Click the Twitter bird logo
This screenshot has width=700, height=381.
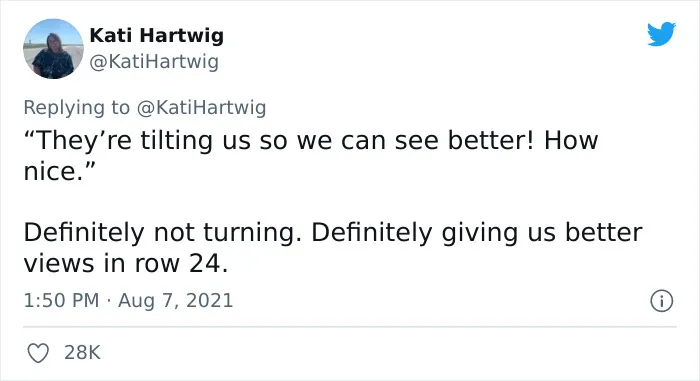pyautogui.click(x=661, y=33)
